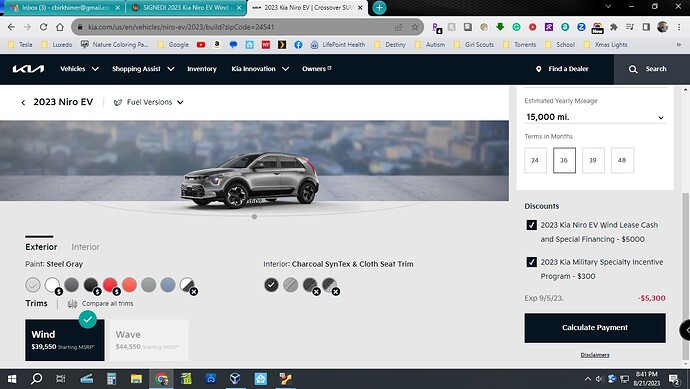Click the Find a Dealer location pin
Screen dimensions: 690x389
click(x=538, y=69)
